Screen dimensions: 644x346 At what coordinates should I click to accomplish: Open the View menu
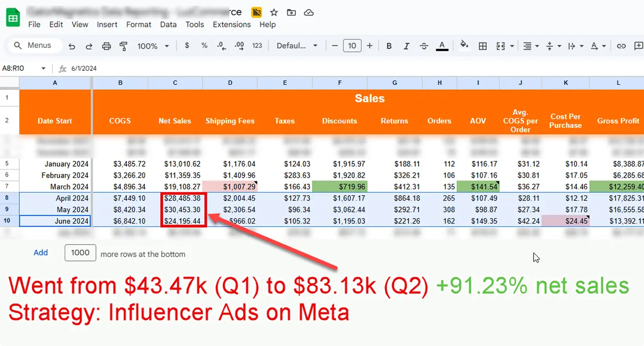(80, 25)
